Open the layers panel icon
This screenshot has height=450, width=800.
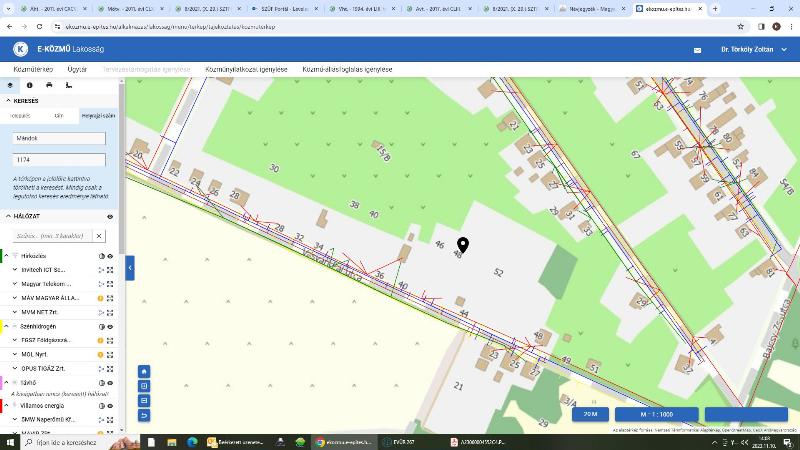(x=9, y=85)
